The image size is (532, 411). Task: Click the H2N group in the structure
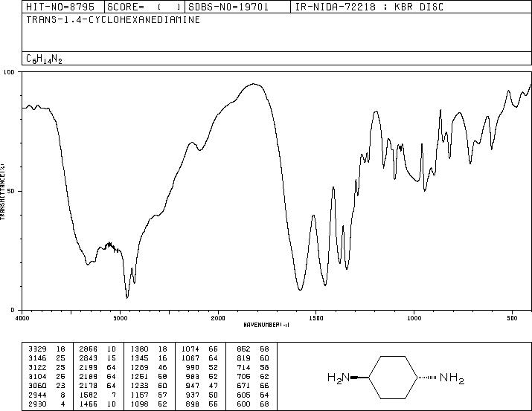[x=339, y=378]
